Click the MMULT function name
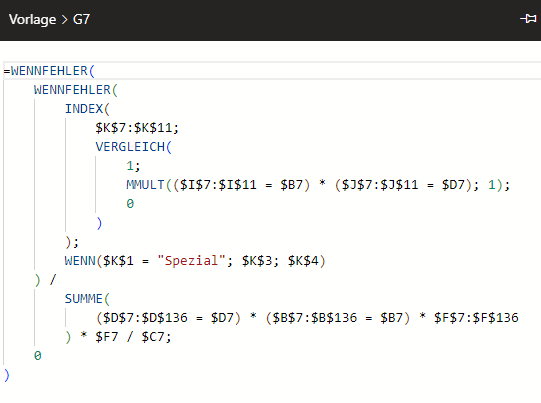541x403 pixels. click(x=145, y=185)
